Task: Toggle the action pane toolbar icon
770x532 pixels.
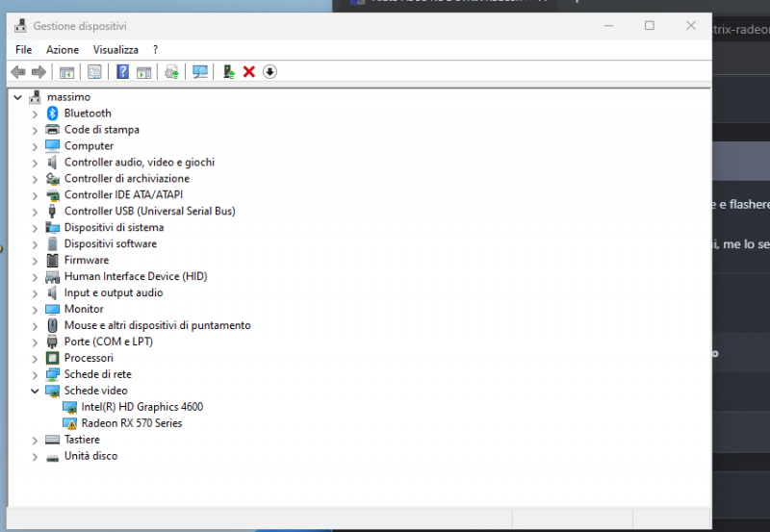Action: click(143, 72)
